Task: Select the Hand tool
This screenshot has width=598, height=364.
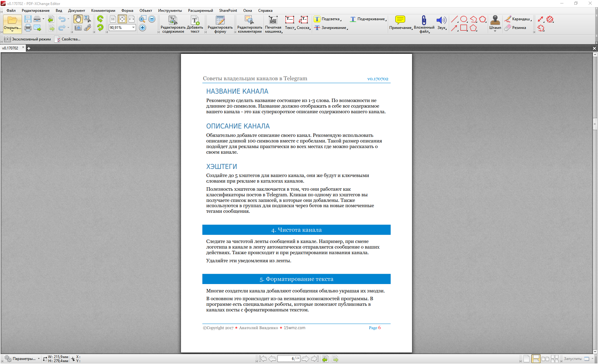Action: tap(78, 19)
